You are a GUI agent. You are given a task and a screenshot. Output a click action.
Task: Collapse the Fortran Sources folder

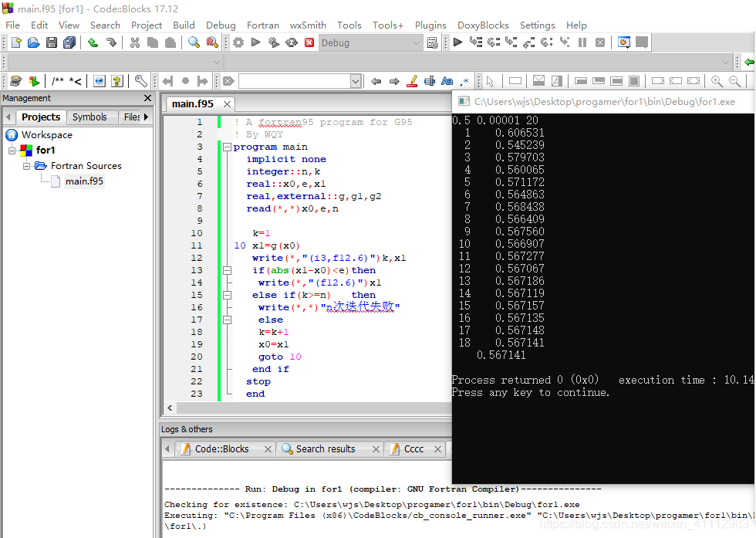tap(26, 165)
